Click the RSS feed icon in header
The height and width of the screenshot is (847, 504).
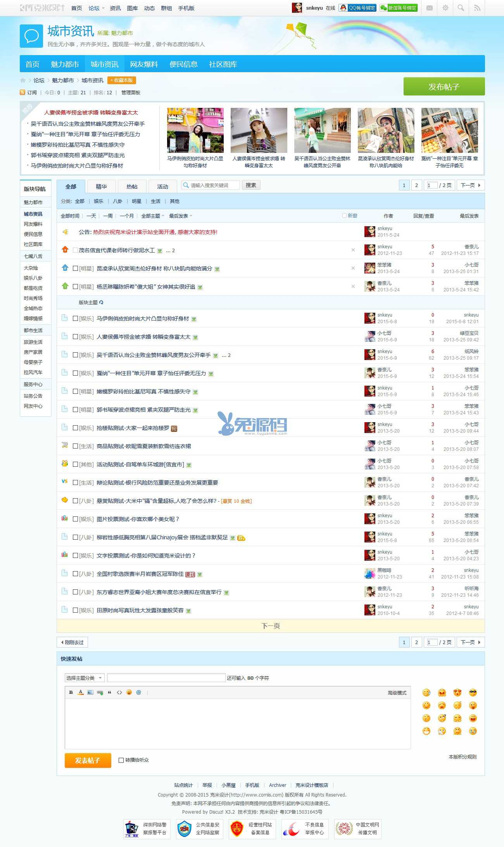tap(477, 8)
